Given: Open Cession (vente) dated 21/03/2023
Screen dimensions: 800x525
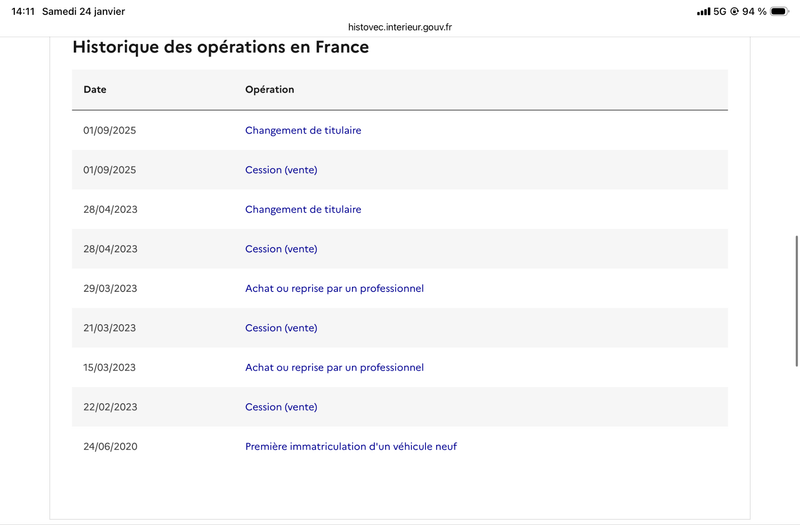Looking at the screenshot, I should (281, 328).
